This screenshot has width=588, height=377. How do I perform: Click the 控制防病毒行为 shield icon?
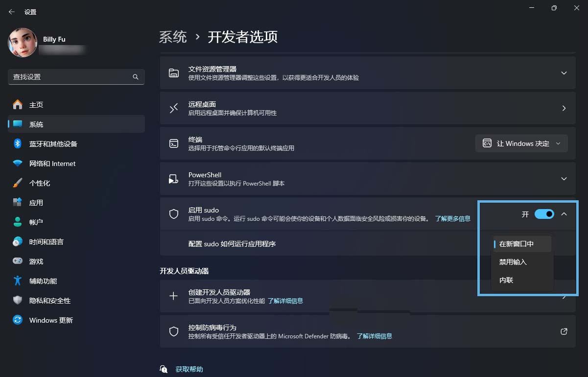point(174,331)
